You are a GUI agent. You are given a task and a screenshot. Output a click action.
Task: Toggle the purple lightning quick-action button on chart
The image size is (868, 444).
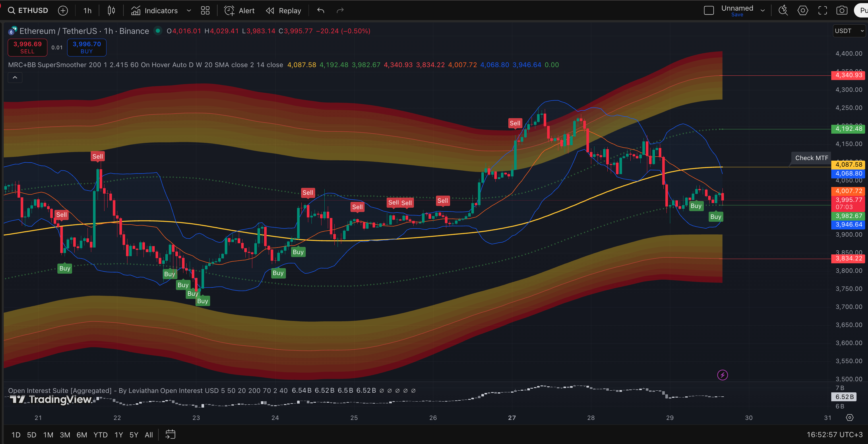(722, 375)
